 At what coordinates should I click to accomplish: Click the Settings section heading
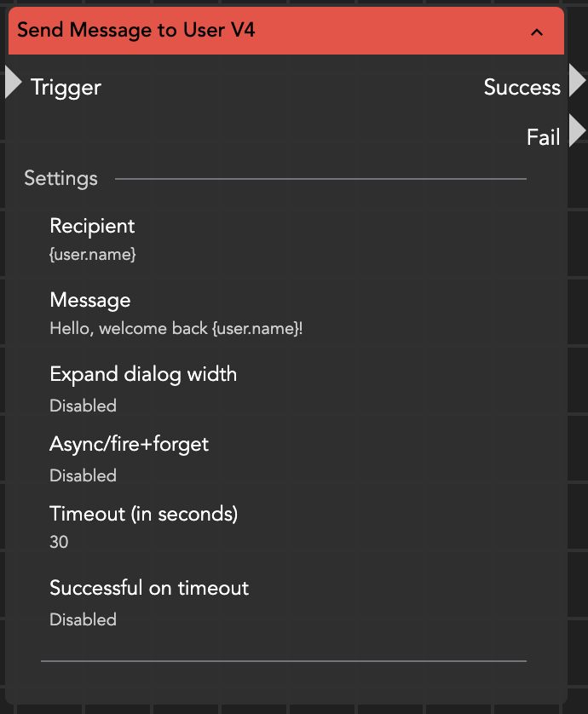pos(61,179)
